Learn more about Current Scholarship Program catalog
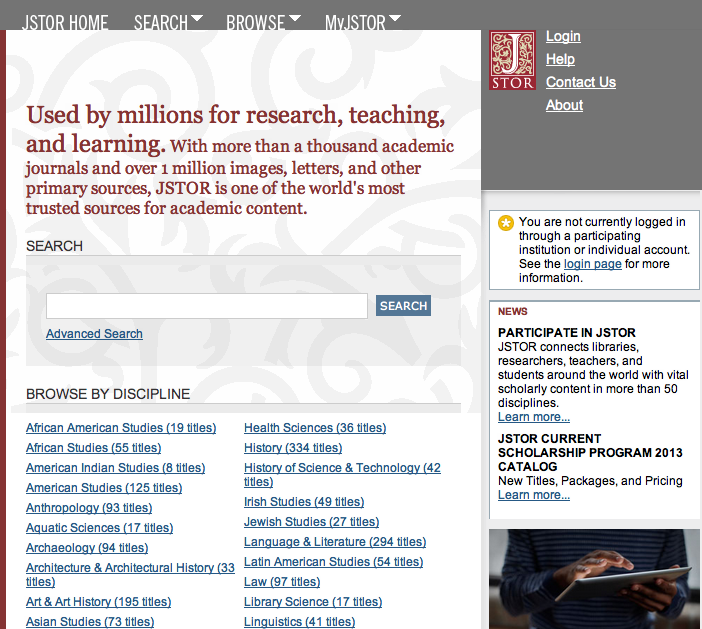The height and width of the screenshot is (629, 702). 534,495
